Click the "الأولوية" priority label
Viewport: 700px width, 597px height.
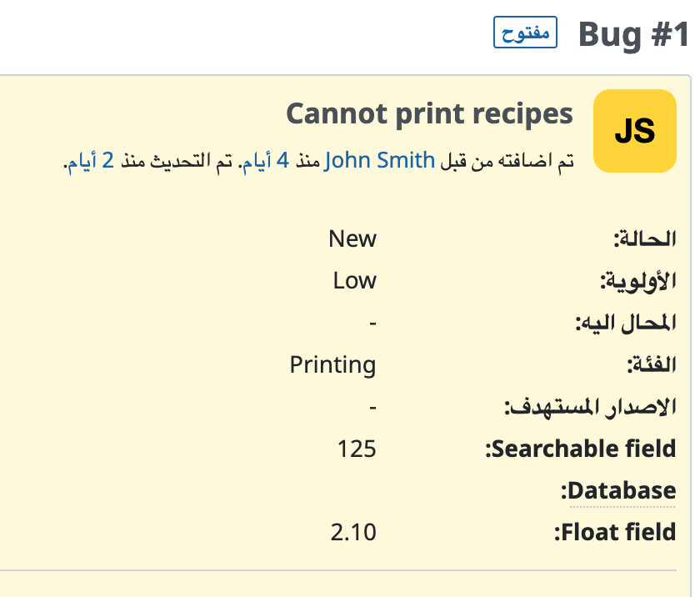637,281
